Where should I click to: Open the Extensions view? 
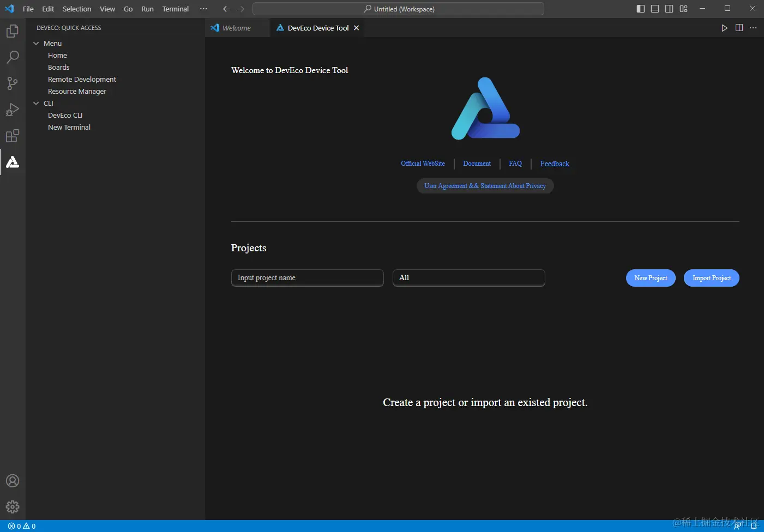(13, 136)
